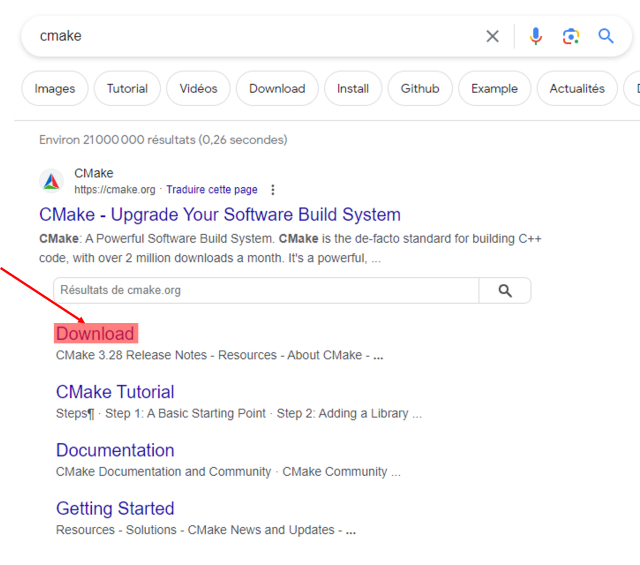This screenshot has height=565, width=640.
Task: Click the A Powerful Software Build System description
Action: pyautogui.click(x=290, y=248)
